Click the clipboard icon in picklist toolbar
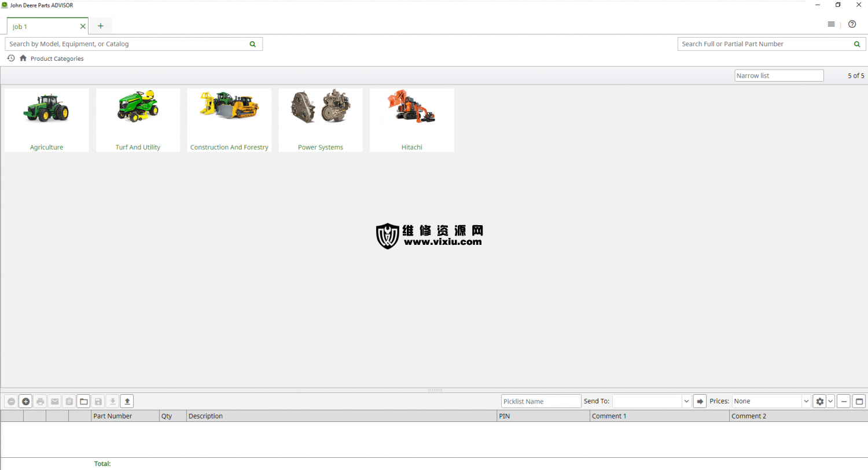868x470 pixels. (x=69, y=401)
